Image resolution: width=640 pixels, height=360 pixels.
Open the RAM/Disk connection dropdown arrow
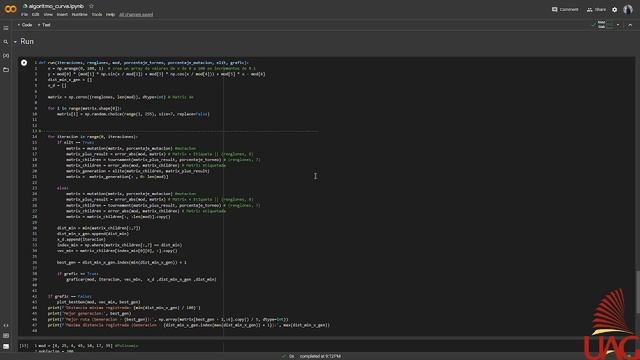click(x=618, y=25)
